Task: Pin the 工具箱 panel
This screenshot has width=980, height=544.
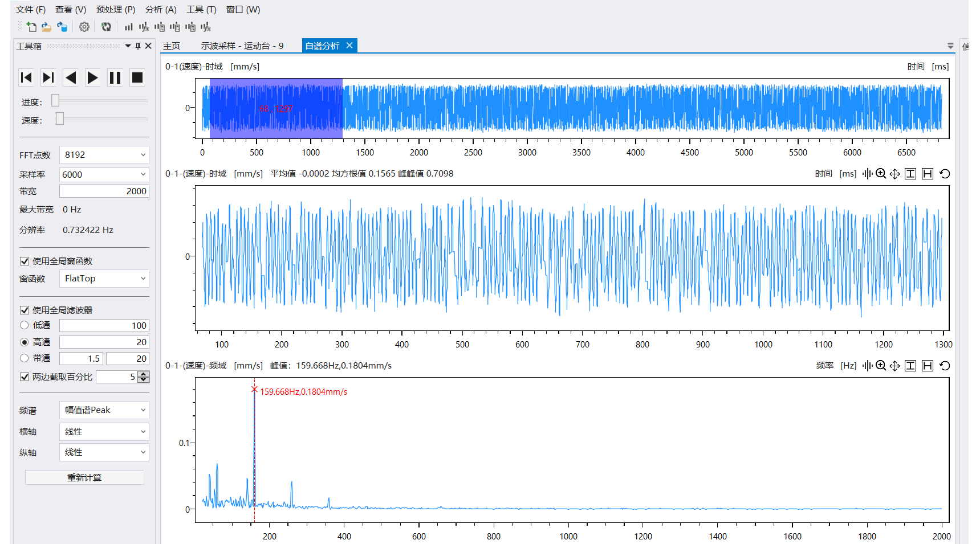Action: click(138, 46)
